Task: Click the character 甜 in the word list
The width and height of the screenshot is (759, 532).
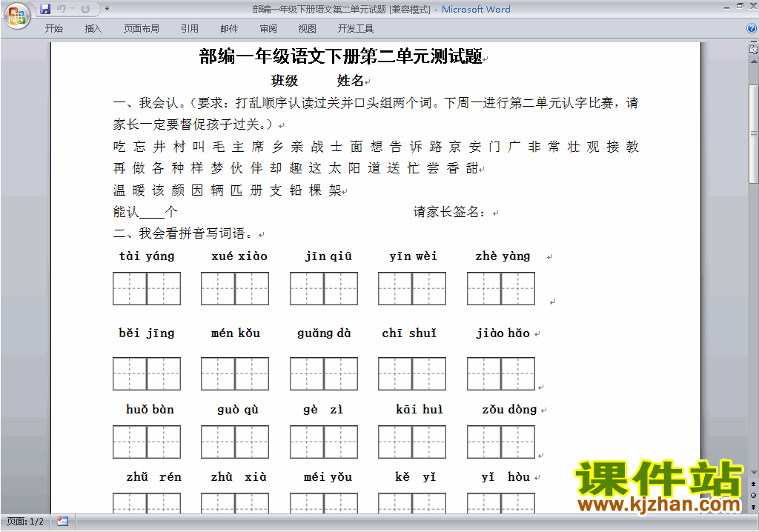Action: coord(472,168)
